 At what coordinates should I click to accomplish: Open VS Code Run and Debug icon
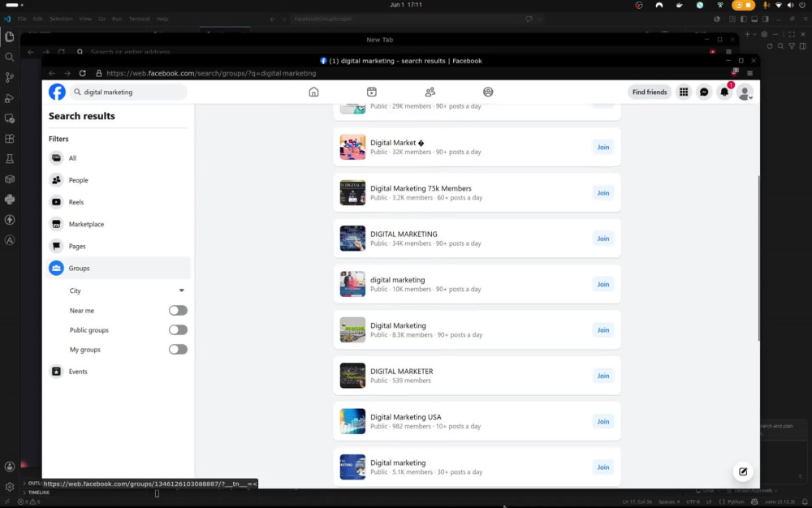click(x=9, y=97)
